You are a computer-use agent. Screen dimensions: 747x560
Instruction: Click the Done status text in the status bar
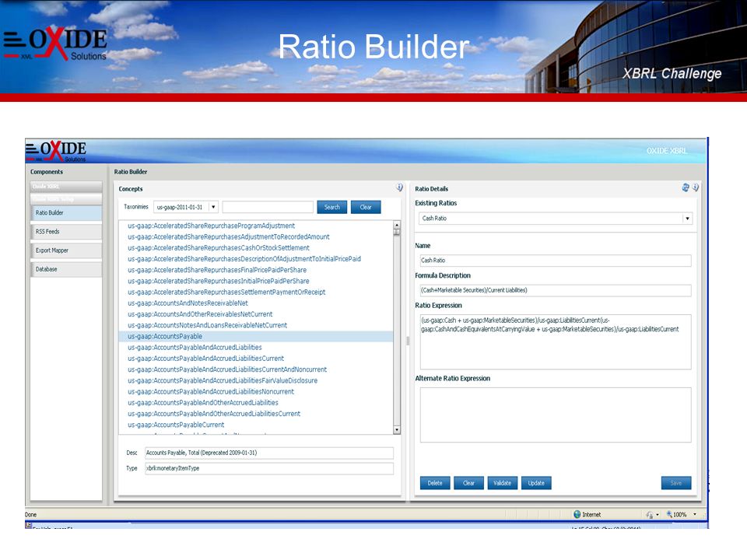tap(30, 515)
